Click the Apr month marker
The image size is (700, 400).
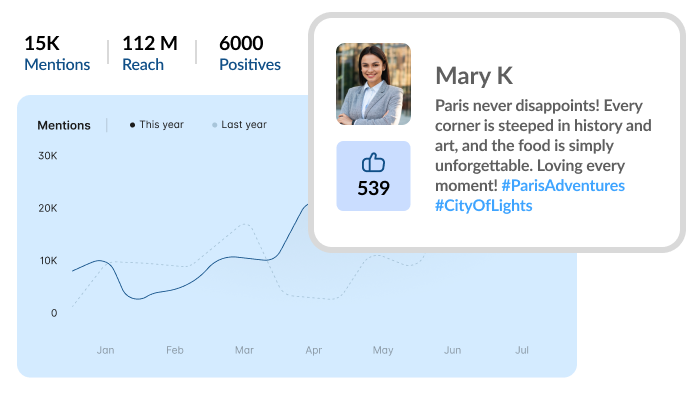(x=313, y=351)
